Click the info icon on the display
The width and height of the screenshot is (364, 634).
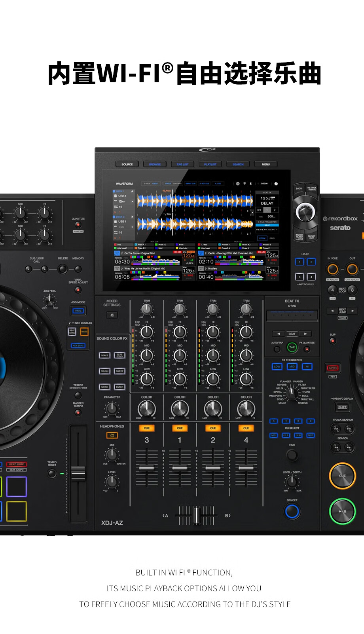click(276, 184)
